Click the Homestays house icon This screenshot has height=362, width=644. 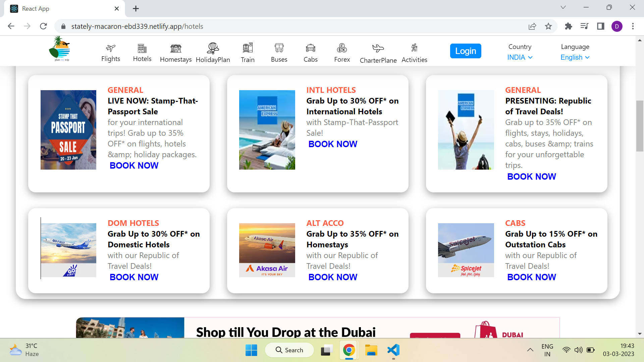(x=175, y=48)
